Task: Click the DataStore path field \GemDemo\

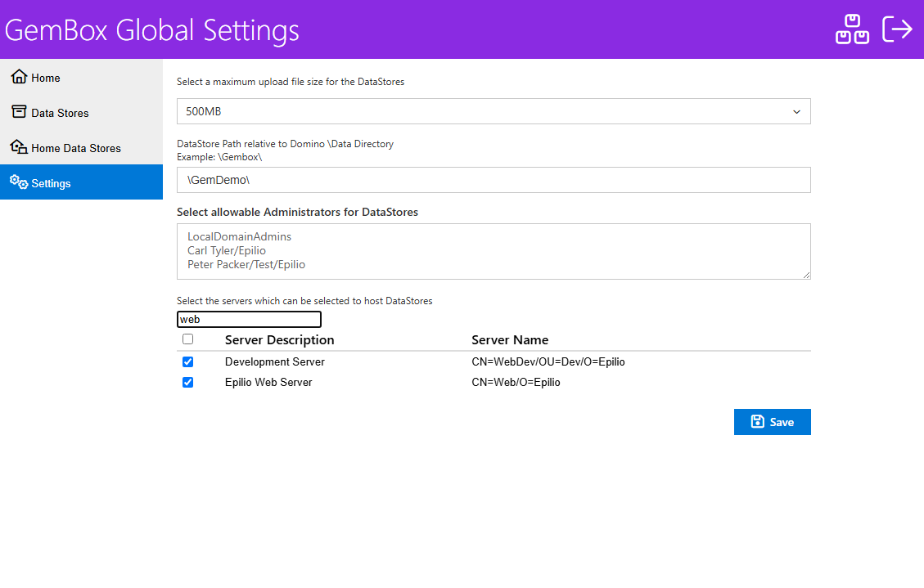Action: (x=494, y=180)
